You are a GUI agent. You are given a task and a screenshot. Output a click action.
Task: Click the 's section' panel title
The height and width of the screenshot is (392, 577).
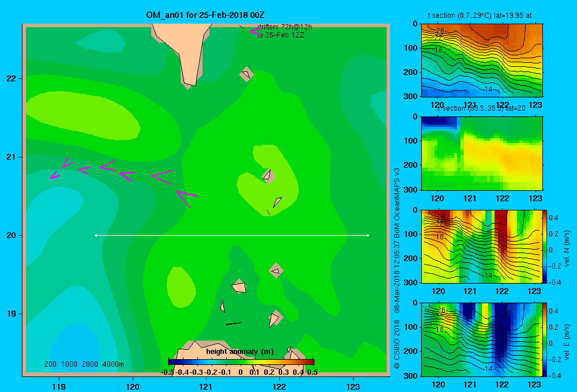tap(481, 108)
